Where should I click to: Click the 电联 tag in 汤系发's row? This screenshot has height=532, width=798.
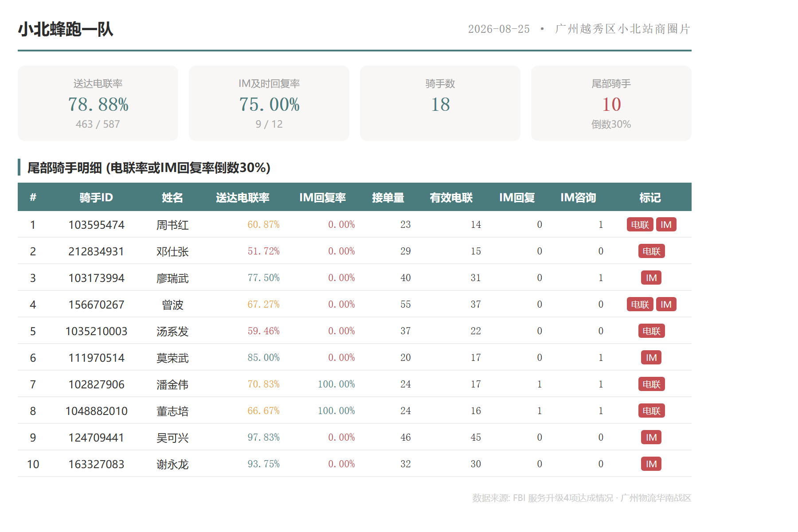(x=651, y=331)
